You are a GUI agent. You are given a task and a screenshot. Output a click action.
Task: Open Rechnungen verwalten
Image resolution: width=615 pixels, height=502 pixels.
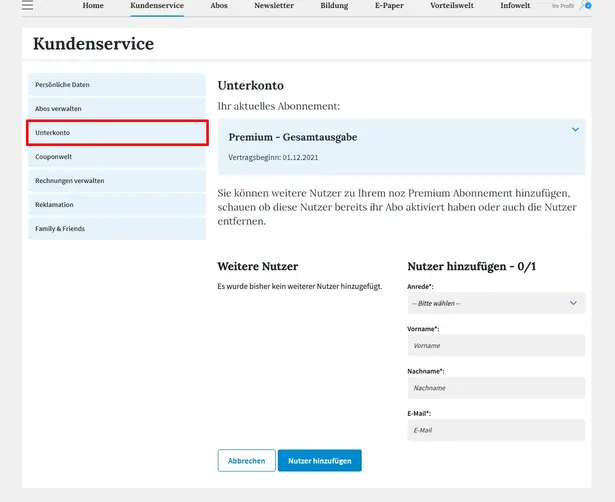coord(117,181)
